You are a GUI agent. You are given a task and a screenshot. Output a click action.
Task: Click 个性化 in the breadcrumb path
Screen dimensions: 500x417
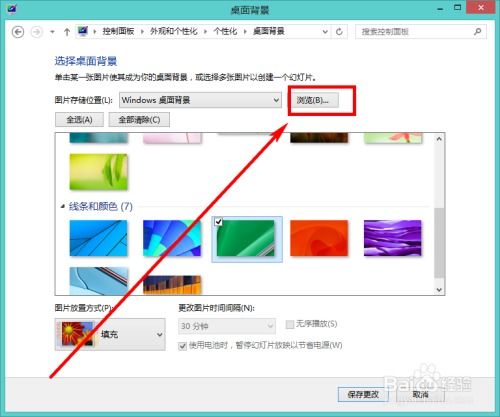pyautogui.click(x=225, y=32)
